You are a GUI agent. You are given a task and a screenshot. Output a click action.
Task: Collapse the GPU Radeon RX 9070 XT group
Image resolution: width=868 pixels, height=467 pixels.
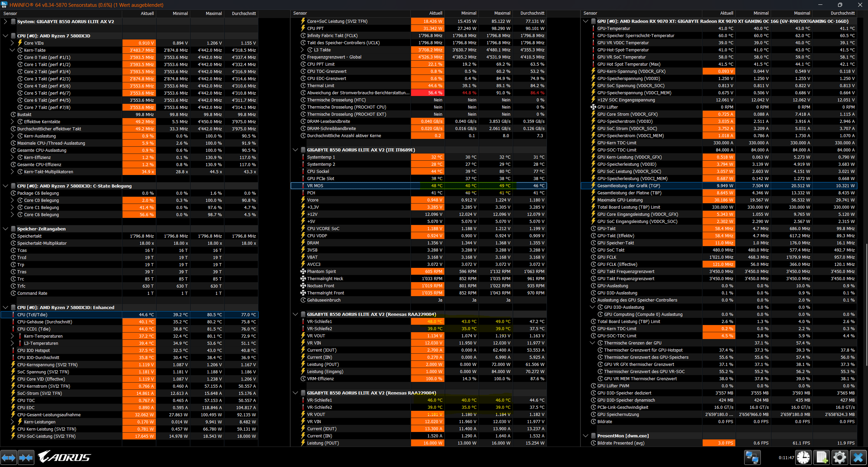tap(586, 21)
